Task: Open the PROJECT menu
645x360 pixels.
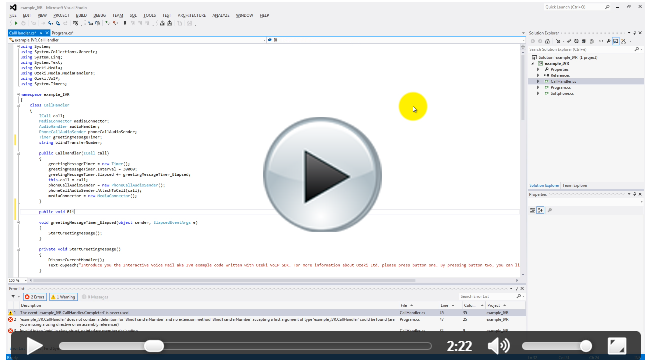Action: [61, 16]
